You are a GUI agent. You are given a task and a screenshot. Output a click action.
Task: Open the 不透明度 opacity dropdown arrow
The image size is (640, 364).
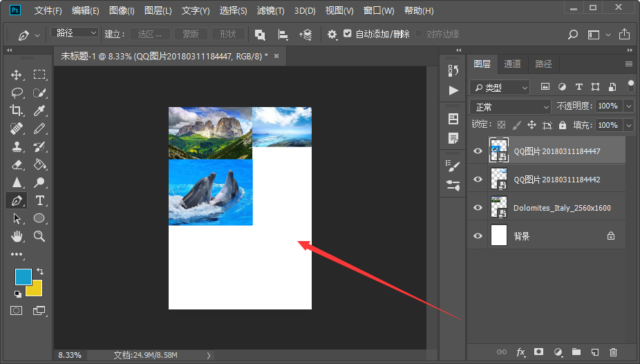point(629,106)
